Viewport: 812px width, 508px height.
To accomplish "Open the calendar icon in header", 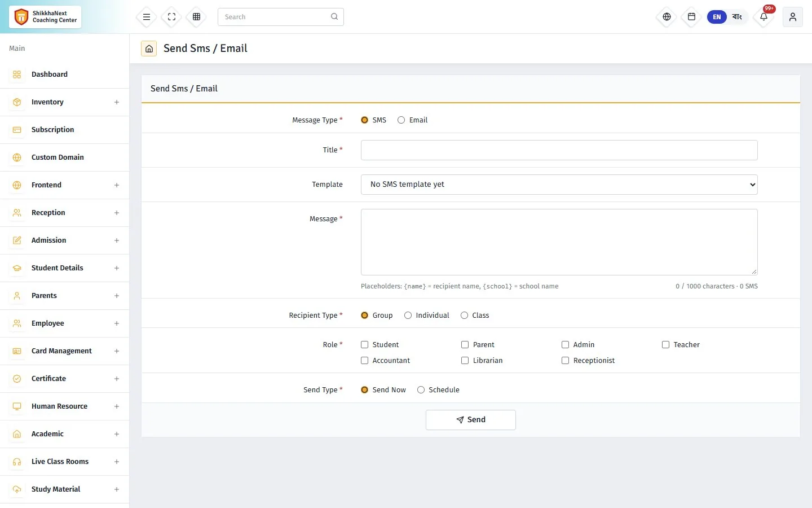I will (691, 17).
